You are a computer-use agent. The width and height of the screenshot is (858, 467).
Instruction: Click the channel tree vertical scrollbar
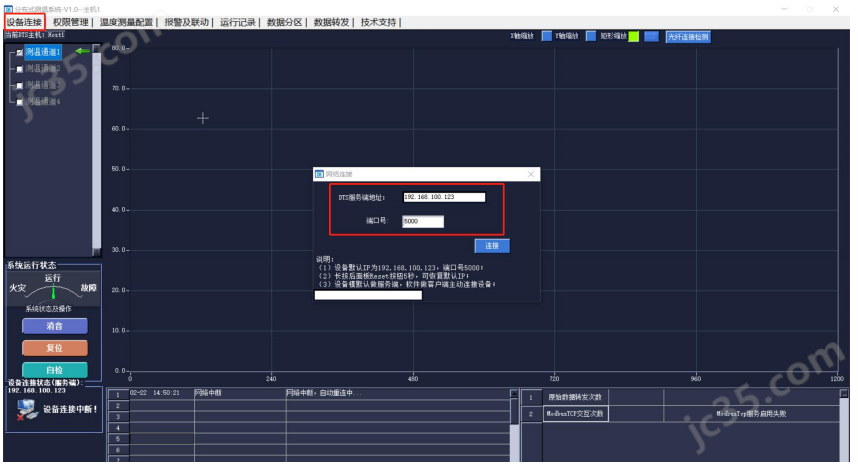coord(97,150)
